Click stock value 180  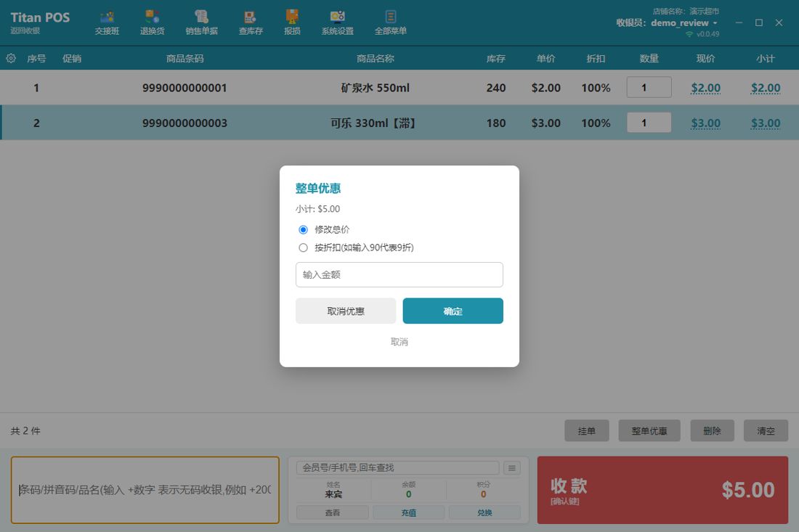pyautogui.click(x=496, y=123)
